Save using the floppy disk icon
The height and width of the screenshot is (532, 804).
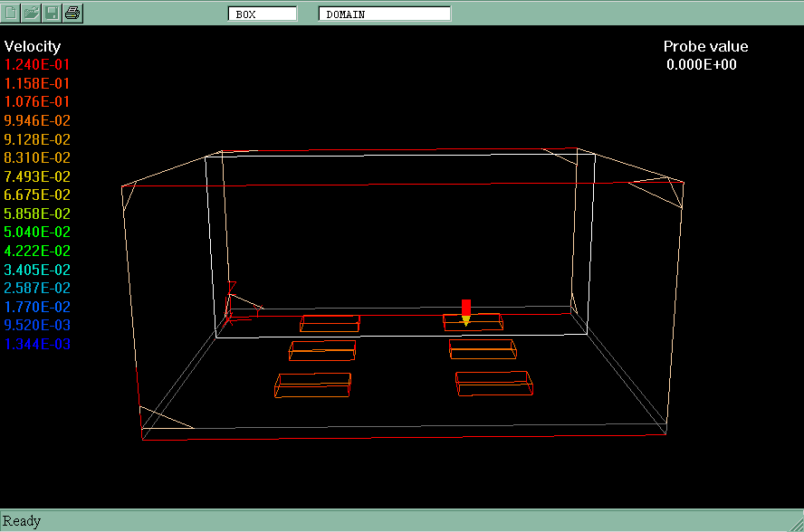pyautogui.click(x=53, y=13)
